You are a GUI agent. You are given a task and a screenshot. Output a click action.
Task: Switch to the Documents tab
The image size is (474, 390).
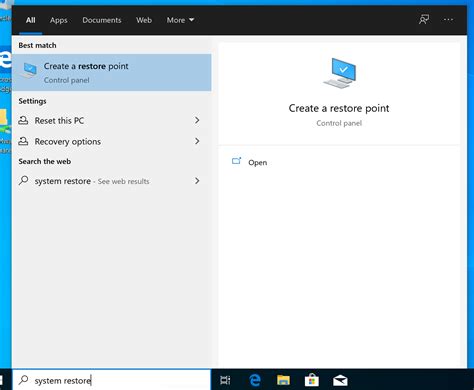(102, 20)
